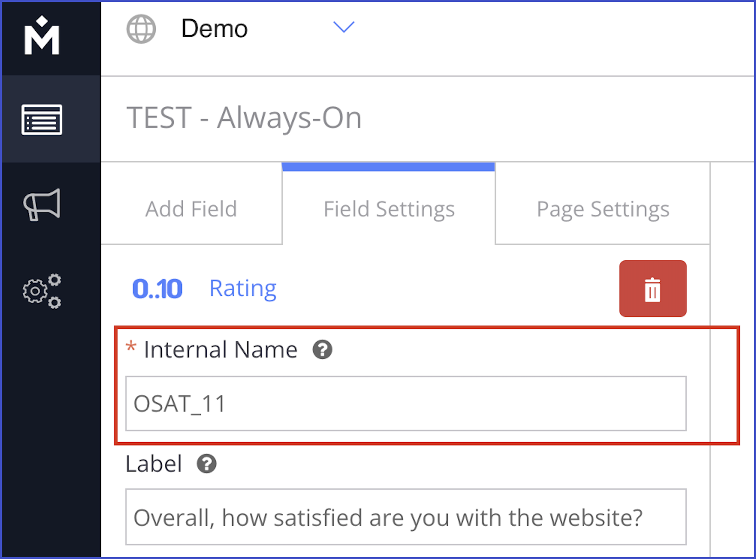Show help for Label
The width and height of the screenshot is (756, 559).
point(207,464)
